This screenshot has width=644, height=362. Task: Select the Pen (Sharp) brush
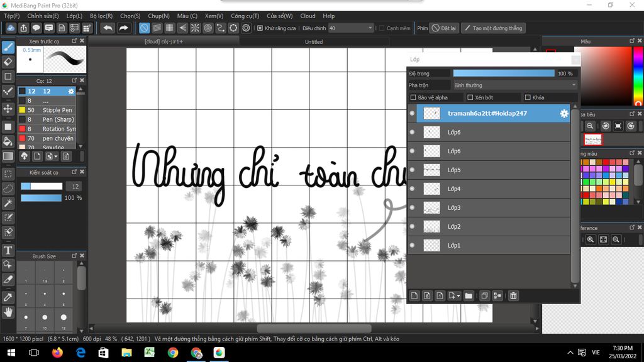[x=47, y=119]
